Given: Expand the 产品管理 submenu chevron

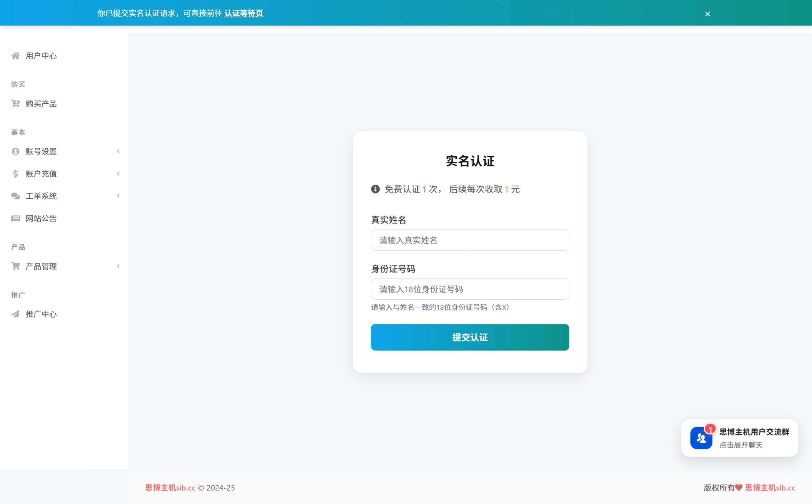Looking at the screenshot, I should (118, 266).
